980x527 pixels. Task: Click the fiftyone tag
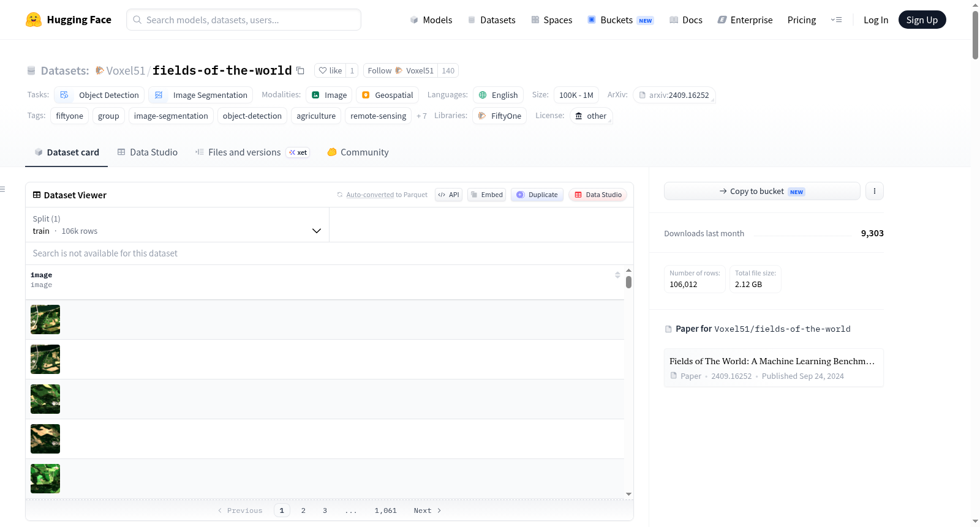[x=70, y=116]
